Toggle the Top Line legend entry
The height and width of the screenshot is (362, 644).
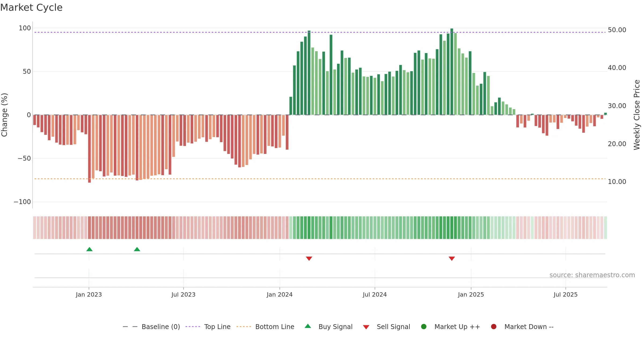(208, 327)
